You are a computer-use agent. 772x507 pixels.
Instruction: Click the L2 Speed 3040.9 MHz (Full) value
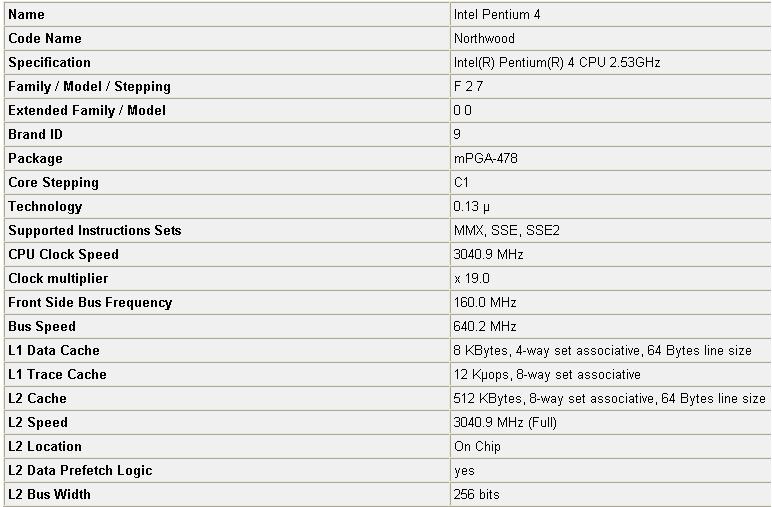tap(505, 422)
